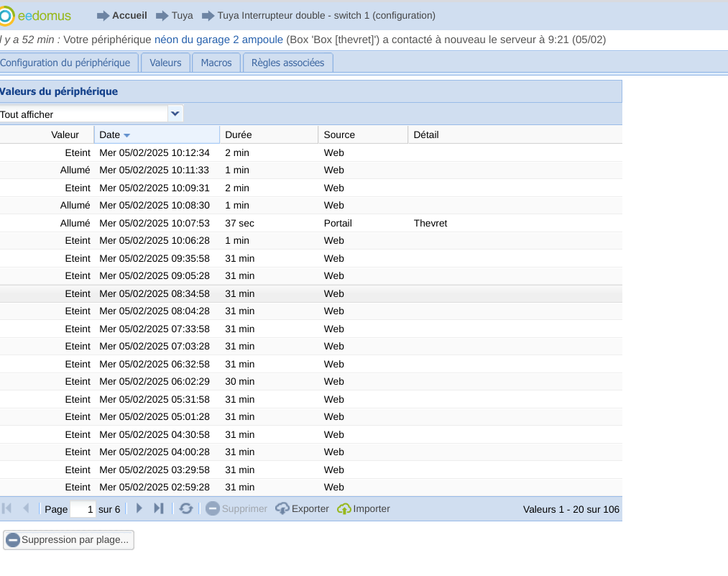Viewport: 728px width, 576px height.
Task: Select row dated 05/02/2025 08:34:58
Action: point(311,293)
